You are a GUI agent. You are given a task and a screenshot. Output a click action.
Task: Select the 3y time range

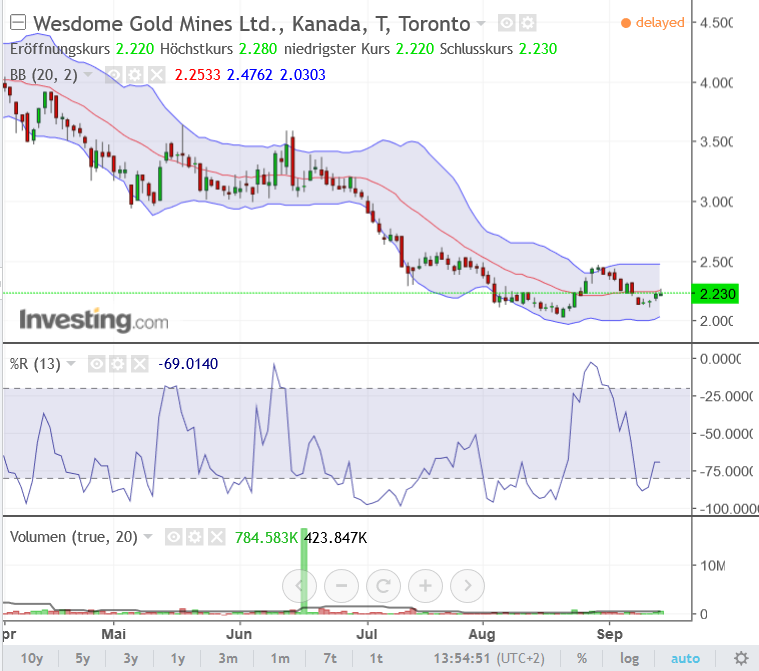coord(130,658)
